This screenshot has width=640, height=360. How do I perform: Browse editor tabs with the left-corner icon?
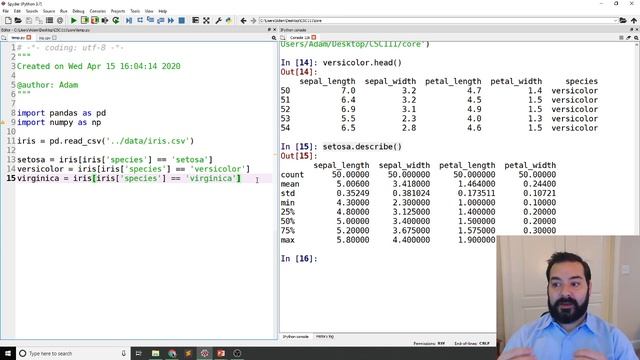pos(4,38)
